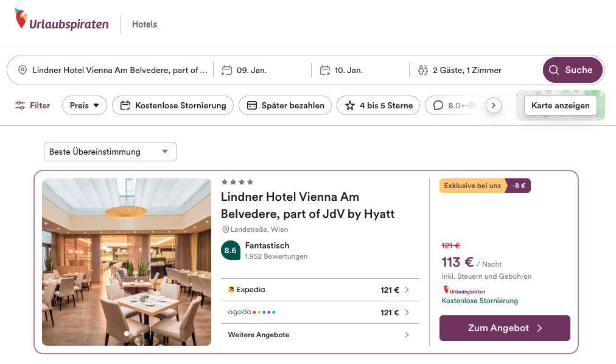This screenshot has width=616, height=364.
Task: Click the check-in calendar icon
Action: (226, 70)
